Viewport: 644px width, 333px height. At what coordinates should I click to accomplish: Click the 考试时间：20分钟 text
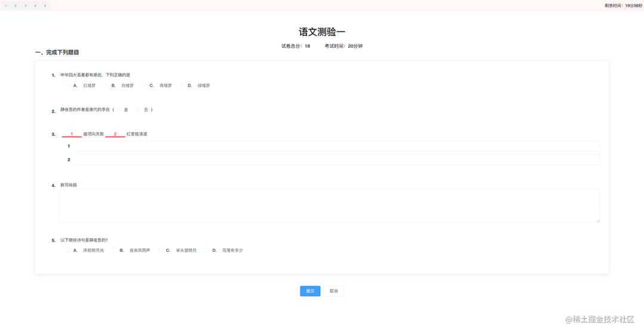(x=344, y=46)
